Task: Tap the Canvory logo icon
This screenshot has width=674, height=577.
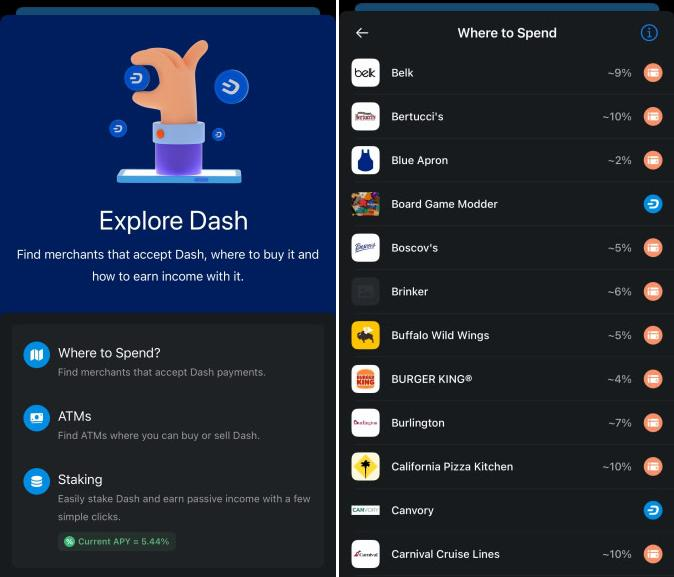Action: click(x=365, y=510)
